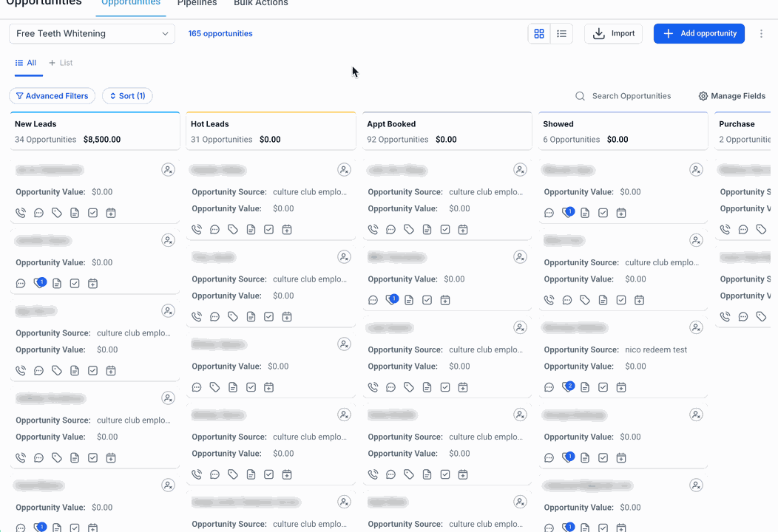Click owner icon on nico redeem test card
Viewport: 778px width, 532px height.
click(696, 328)
